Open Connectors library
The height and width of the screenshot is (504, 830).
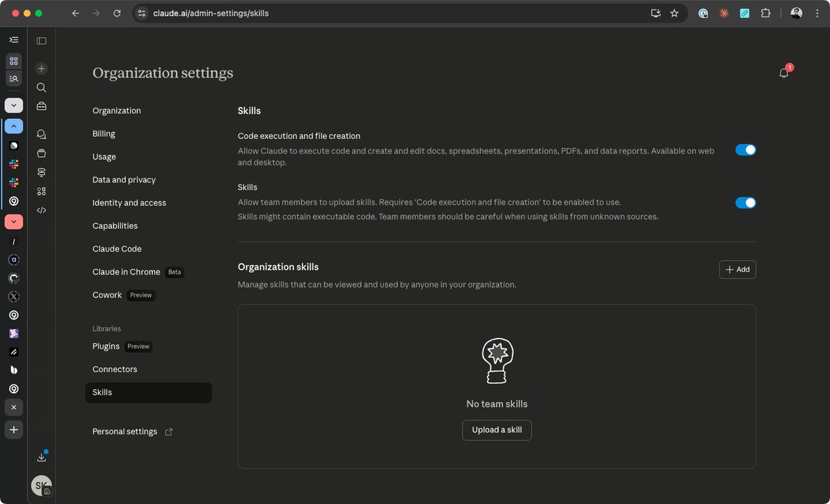pos(115,369)
